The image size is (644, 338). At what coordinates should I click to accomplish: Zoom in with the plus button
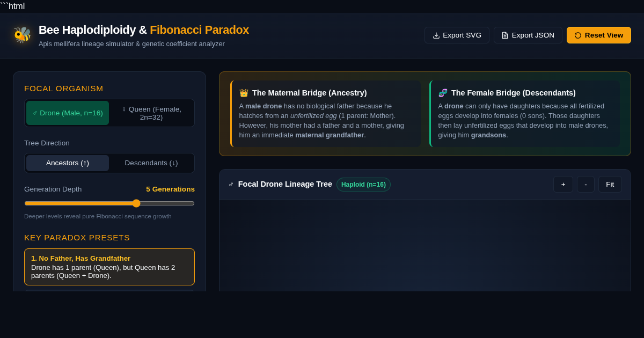pos(563,185)
